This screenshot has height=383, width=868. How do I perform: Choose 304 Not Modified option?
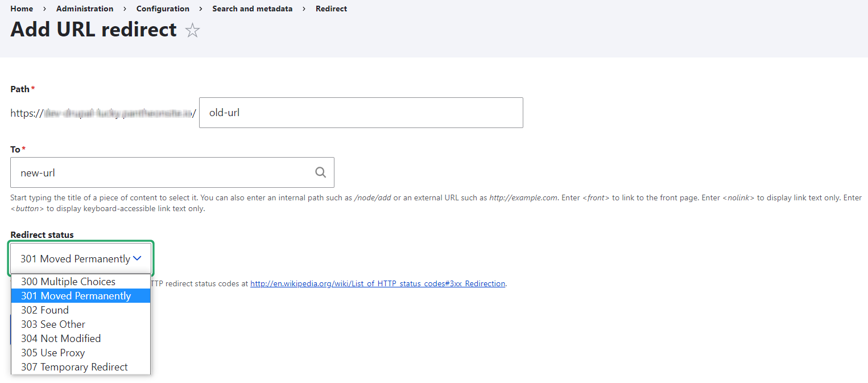pos(61,339)
